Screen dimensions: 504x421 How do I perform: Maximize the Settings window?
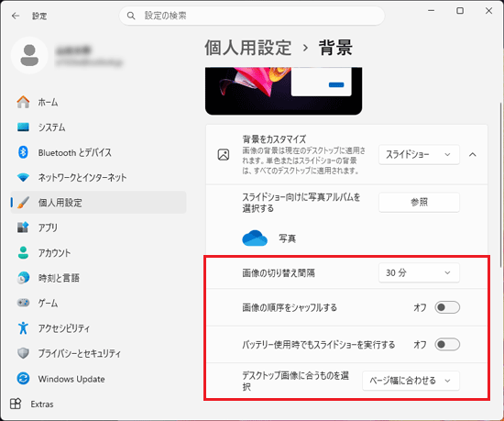click(460, 11)
